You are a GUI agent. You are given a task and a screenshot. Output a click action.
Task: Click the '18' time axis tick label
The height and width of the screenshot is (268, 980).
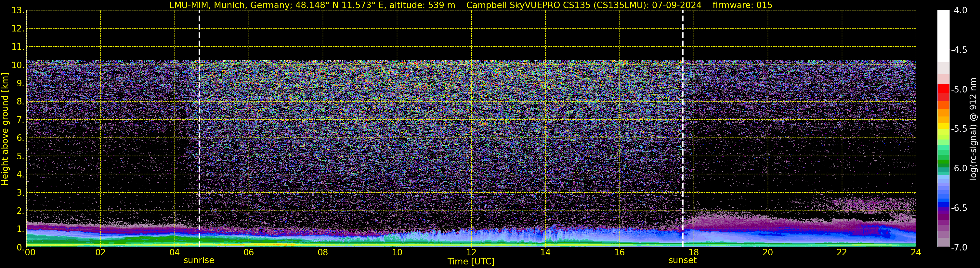(x=694, y=252)
